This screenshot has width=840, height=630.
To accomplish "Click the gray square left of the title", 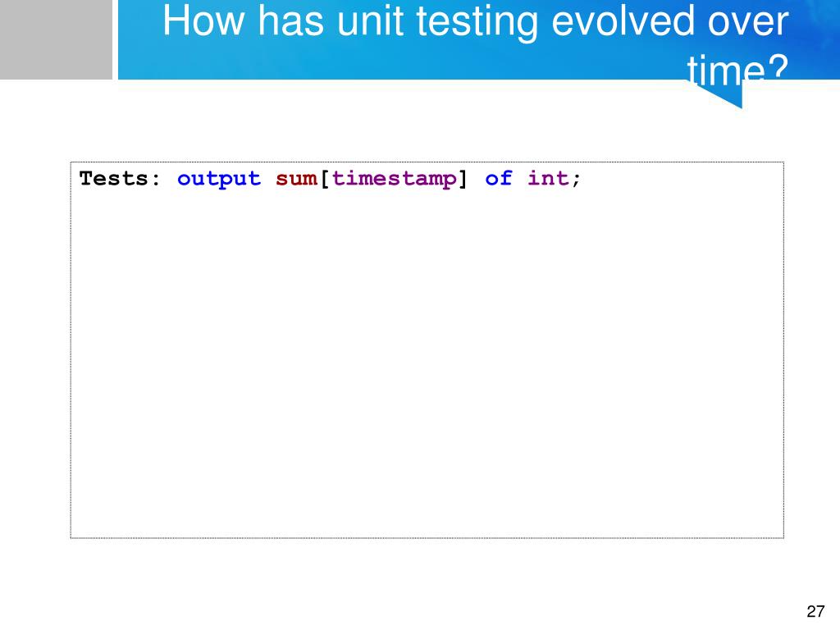I will [57, 39].
